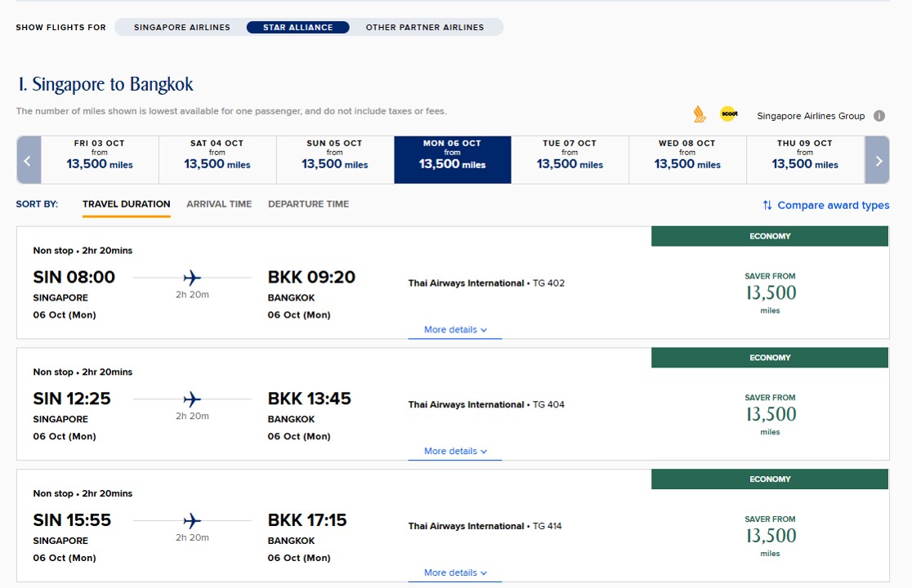Click the info icon beside Singapore Airlines Group
This screenshot has width=912, height=588.
[x=879, y=116]
